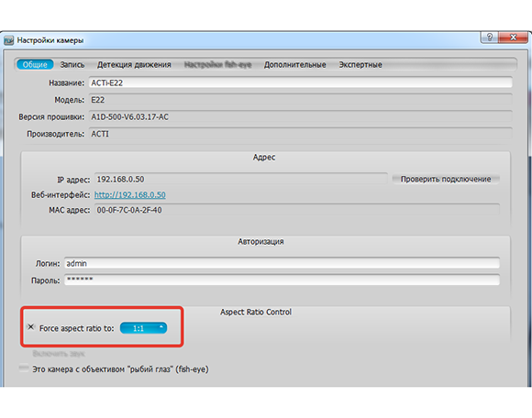The width and height of the screenshot is (532, 418).
Task: Switch to the Общие tab
Action: coord(35,64)
